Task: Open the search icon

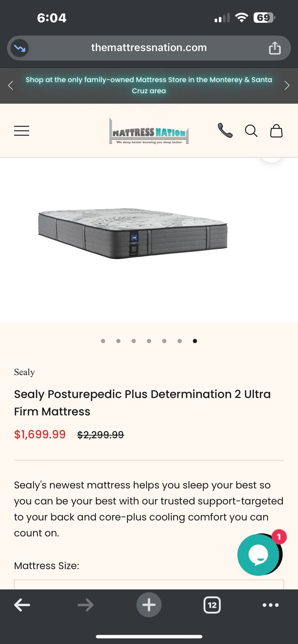Action: pyautogui.click(x=251, y=131)
